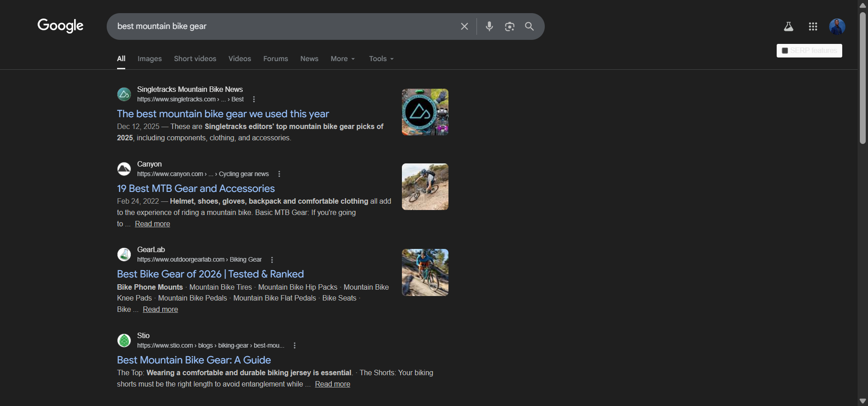Viewport: 868px width, 406px height.
Task: Click the vertical scrollbar thumb
Action: pyautogui.click(x=863, y=78)
